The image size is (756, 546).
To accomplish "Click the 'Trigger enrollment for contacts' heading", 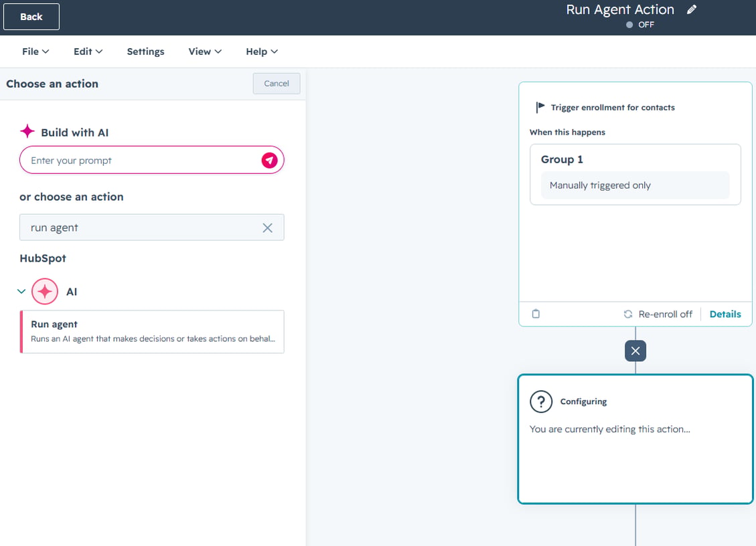I will 613,108.
